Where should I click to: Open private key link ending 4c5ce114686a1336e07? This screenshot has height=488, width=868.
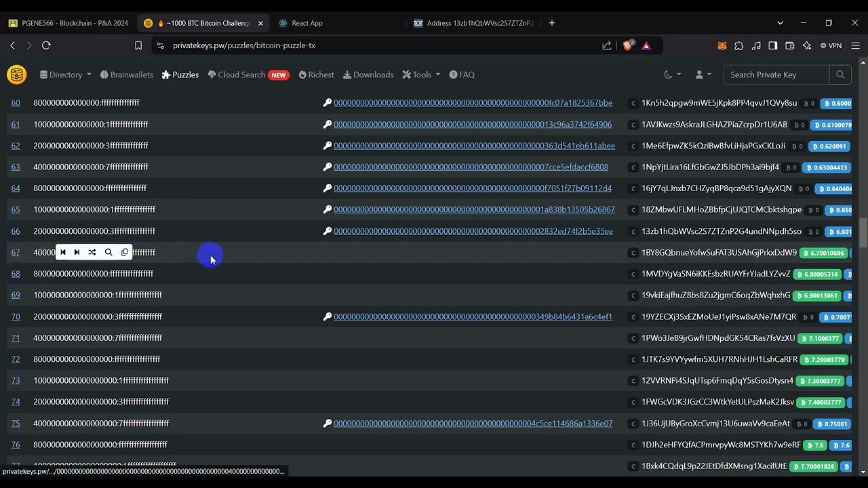(473, 424)
